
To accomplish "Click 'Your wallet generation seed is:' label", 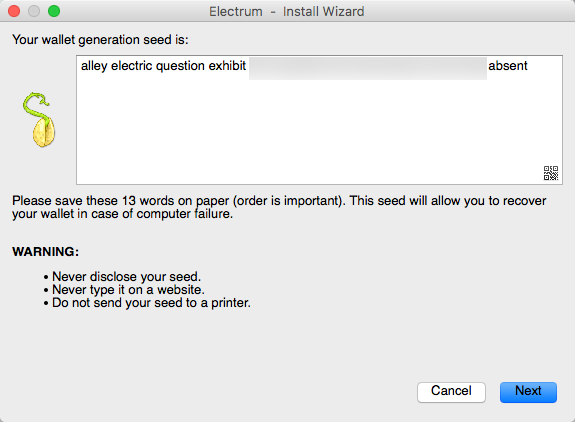I will click(100, 40).
